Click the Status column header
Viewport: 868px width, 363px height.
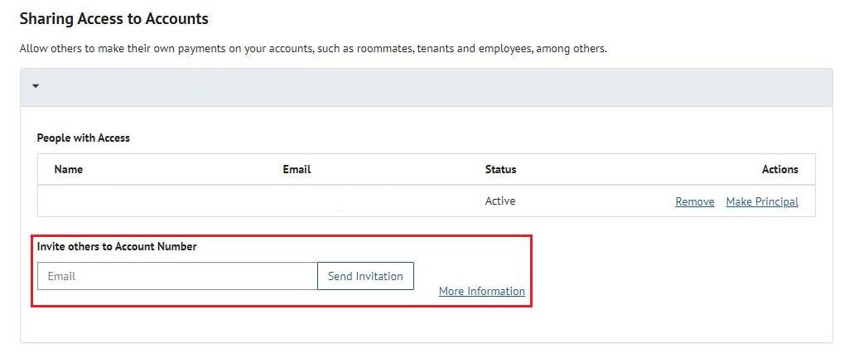pos(500,169)
